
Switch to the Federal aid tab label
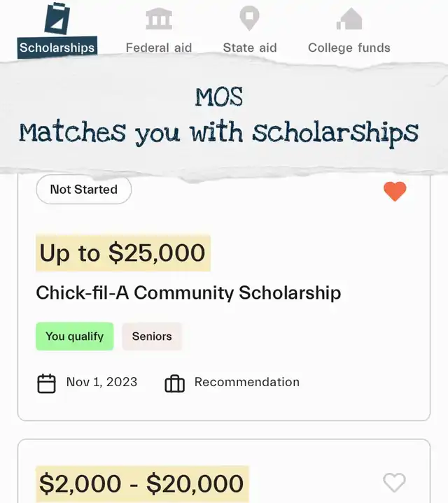point(159,48)
